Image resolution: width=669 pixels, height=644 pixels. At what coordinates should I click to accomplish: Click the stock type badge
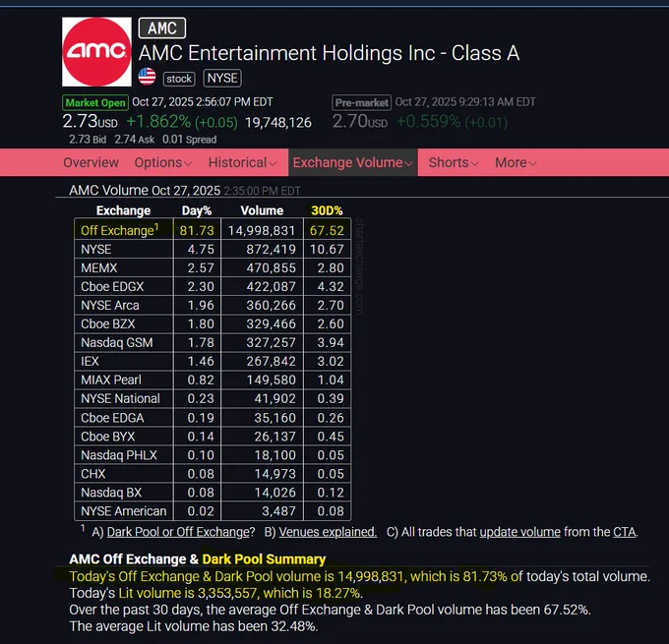179,79
